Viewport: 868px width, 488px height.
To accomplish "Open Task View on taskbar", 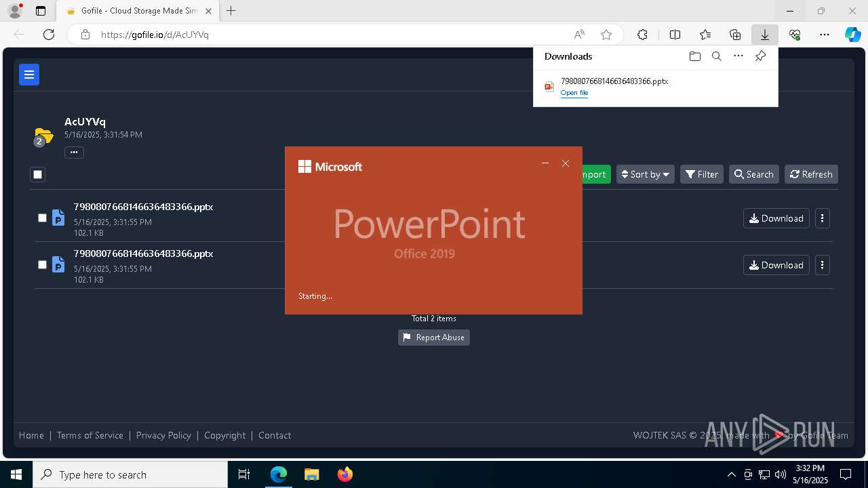I will 245,474.
